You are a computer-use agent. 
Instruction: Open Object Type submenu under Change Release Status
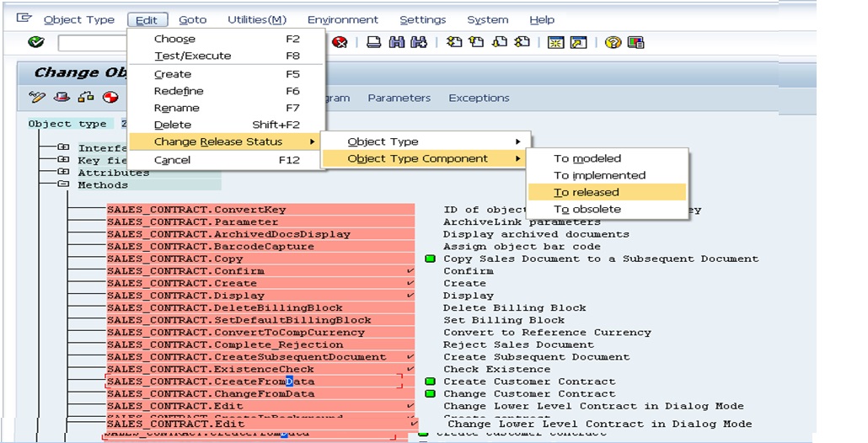click(x=426, y=141)
